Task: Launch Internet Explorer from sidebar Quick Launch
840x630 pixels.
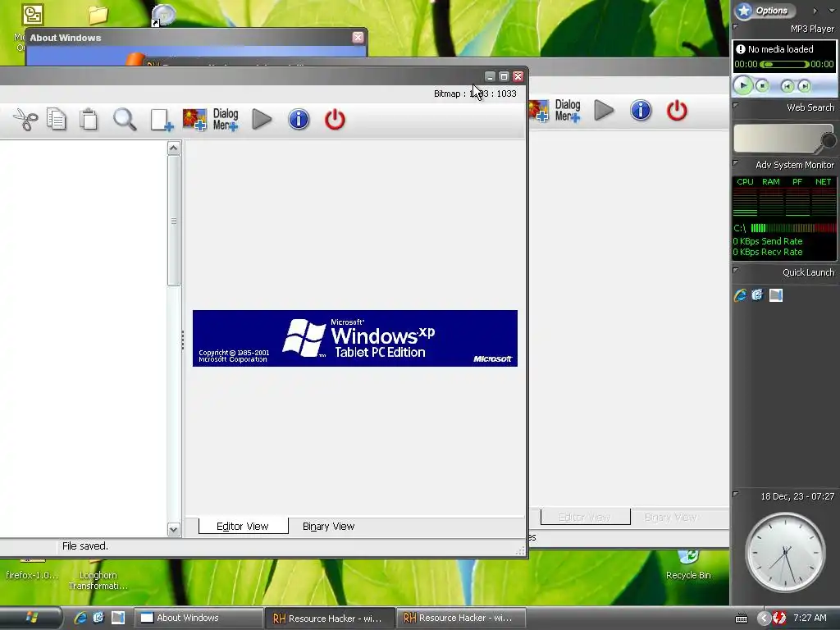Action: 740,295
